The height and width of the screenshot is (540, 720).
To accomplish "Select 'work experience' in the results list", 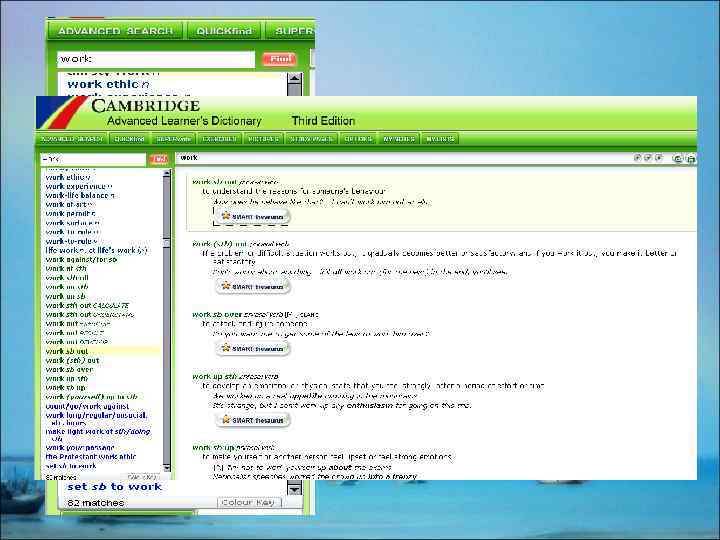I will click(79, 186).
